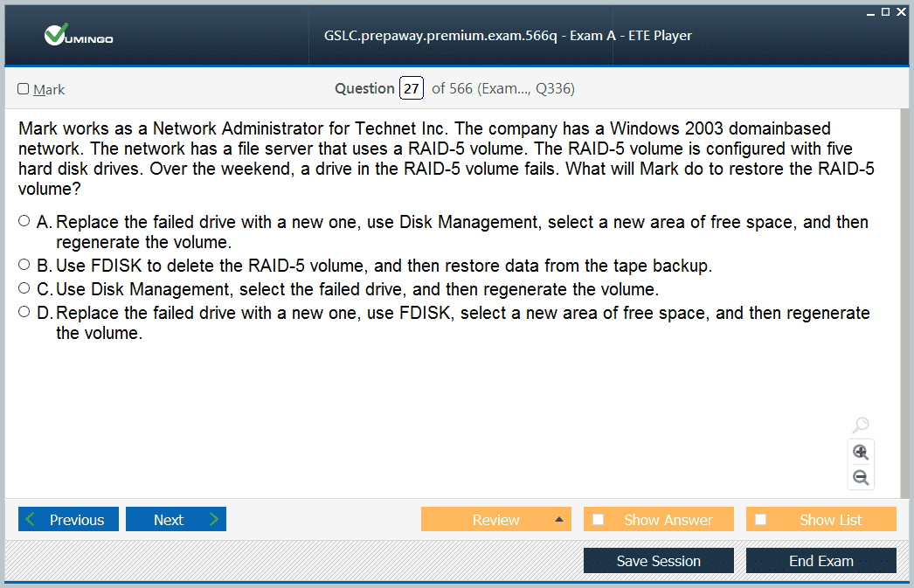Viewport: 914px width, 588px height.
Task: Click the question text paragraph
Action: pos(447,158)
